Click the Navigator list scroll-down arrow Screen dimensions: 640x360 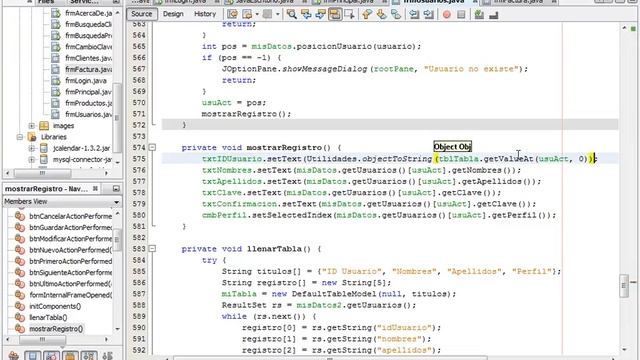(118, 329)
